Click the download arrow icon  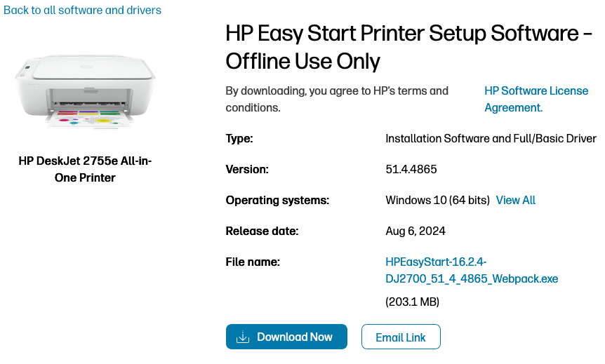point(243,337)
